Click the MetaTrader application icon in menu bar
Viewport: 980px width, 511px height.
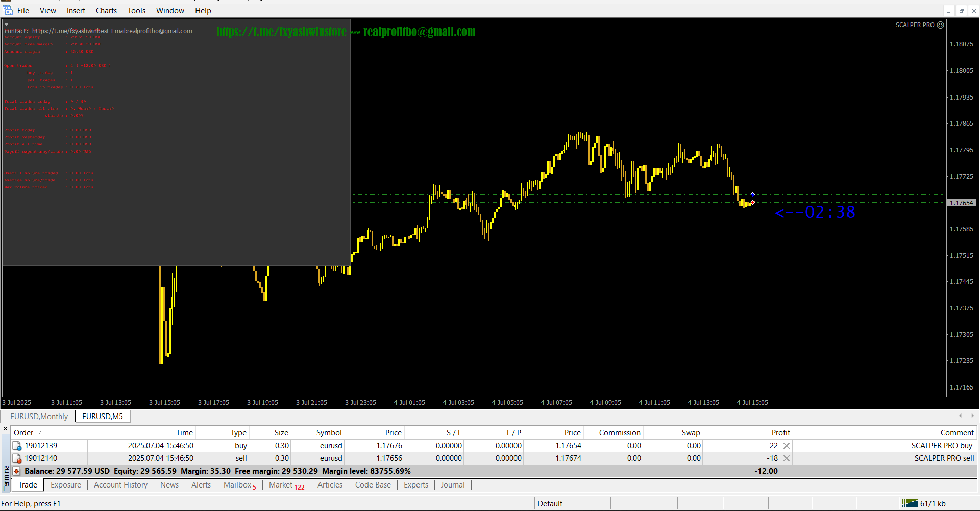coord(8,10)
